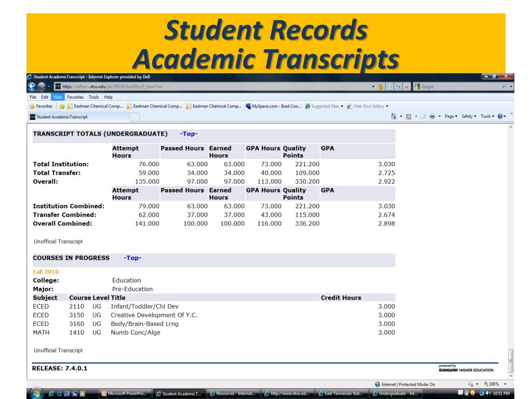Viewport: 532px width, 399px height.
Task: Click the Home page icon
Action: (x=394, y=116)
